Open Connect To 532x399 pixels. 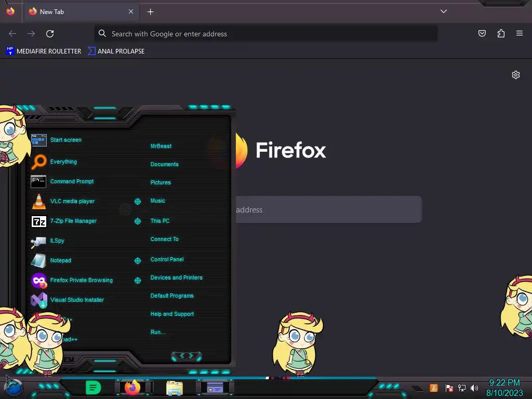click(x=164, y=239)
